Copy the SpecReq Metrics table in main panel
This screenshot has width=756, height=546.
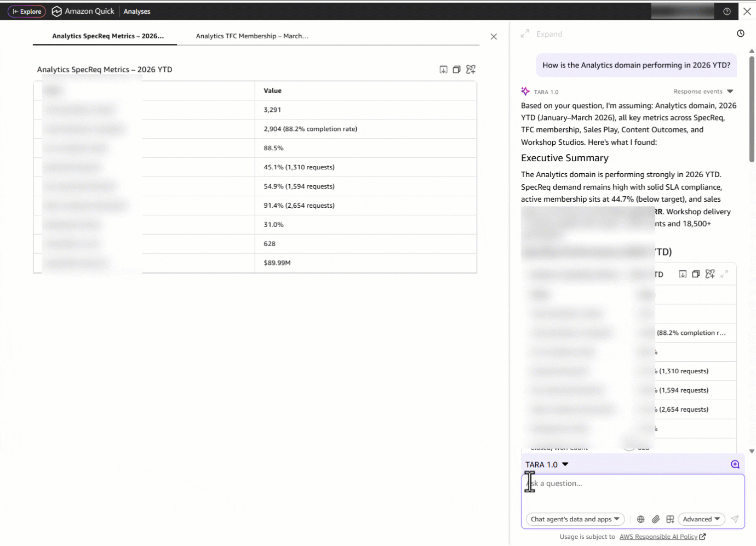(x=456, y=70)
